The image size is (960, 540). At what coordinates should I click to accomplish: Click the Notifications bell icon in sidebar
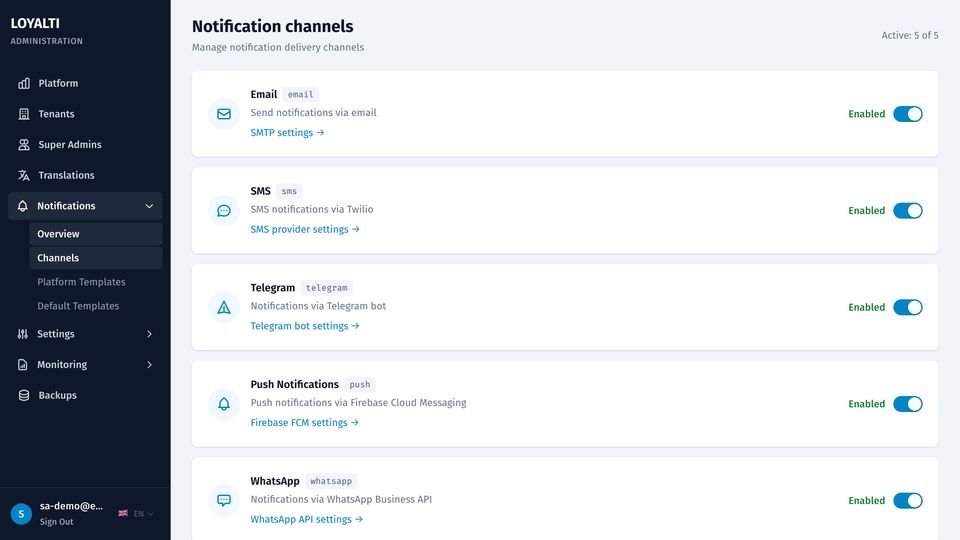23,206
